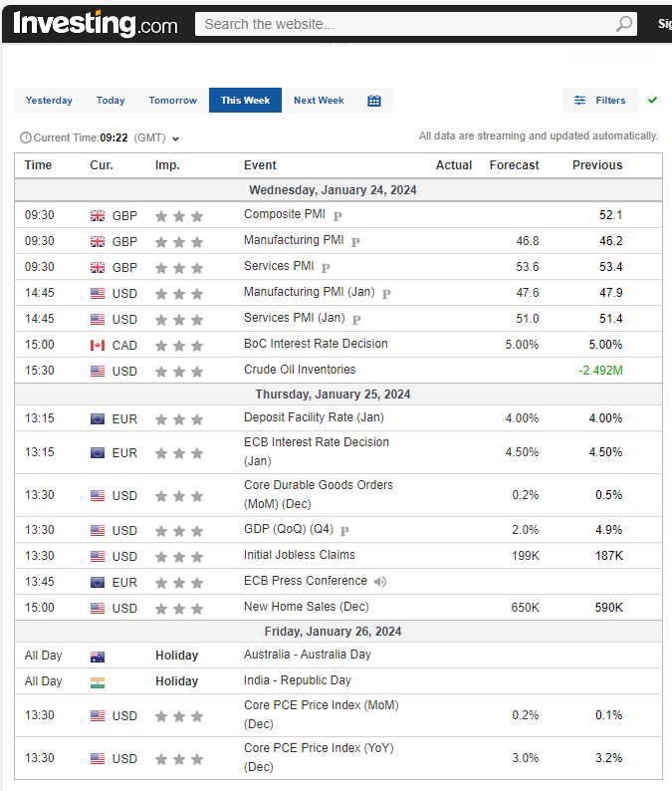Click the preliminary icon beside GDP (QoQ) (Q4)

[345, 531]
